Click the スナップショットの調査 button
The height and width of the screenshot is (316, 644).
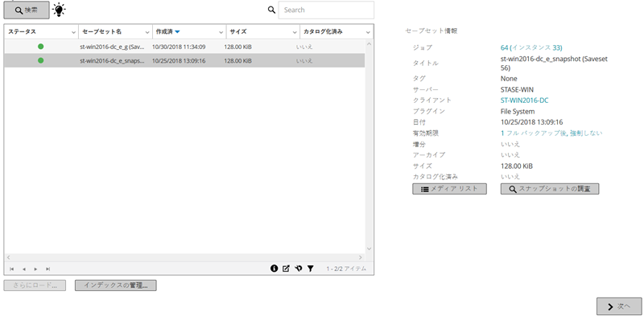(x=550, y=189)
